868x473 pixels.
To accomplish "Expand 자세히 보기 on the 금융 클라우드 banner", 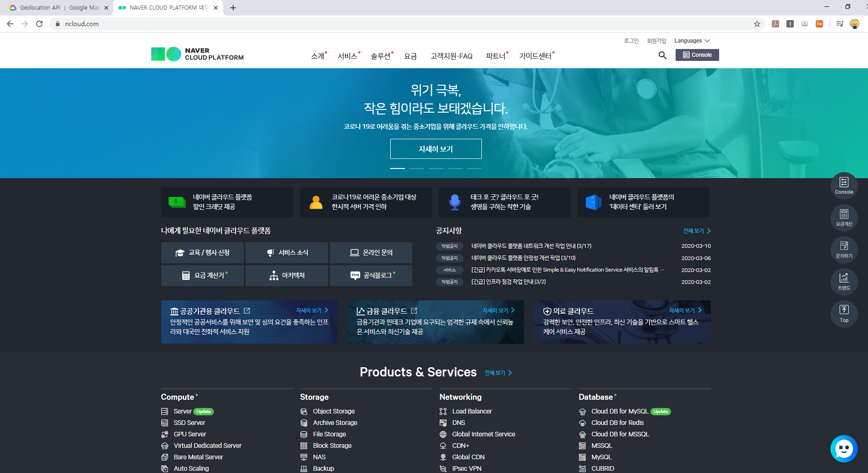I will point(498,310).
